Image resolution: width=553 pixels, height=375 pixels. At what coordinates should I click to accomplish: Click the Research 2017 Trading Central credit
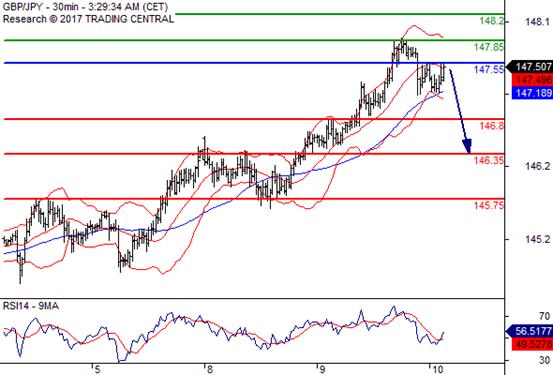pyautogui.click(x=88, y=19)
